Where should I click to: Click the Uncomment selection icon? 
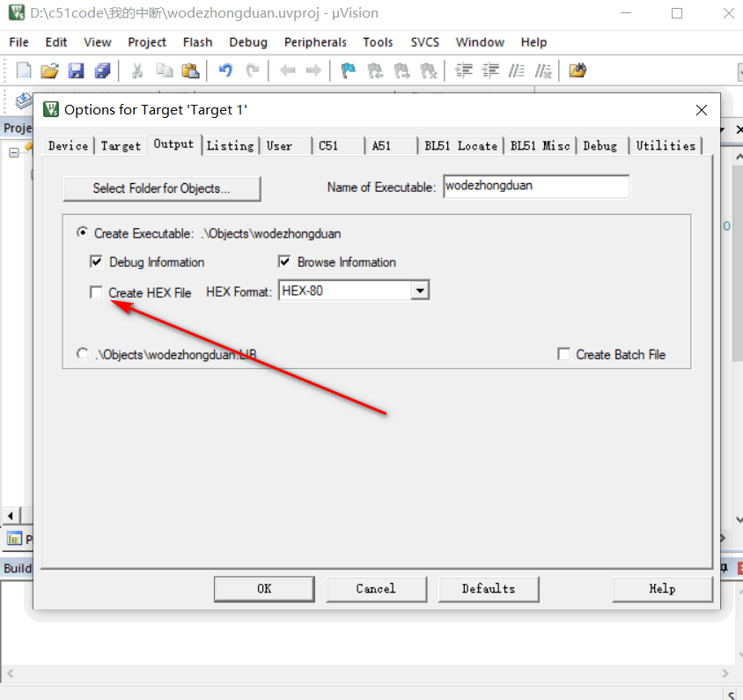pyautogui.click(x=543, y=71)
